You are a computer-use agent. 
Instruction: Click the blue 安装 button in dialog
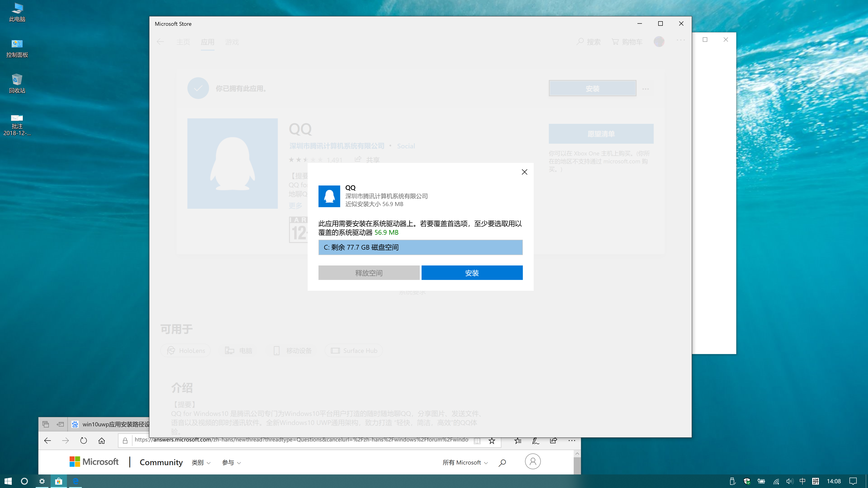point(472,273)
